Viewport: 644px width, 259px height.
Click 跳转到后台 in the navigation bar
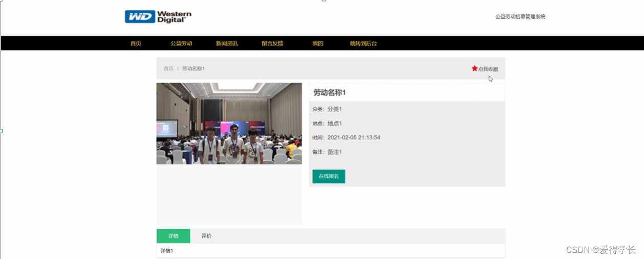click(x=363, y=44)
